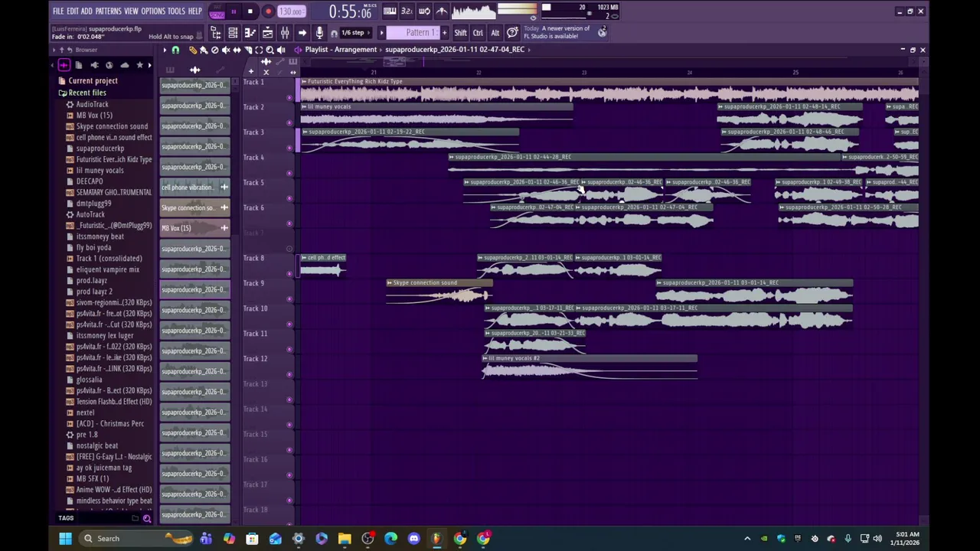This screenshot has height=551, width=980.
Task: Open Browser panel options arrow
Action: [x=54, y=50]
